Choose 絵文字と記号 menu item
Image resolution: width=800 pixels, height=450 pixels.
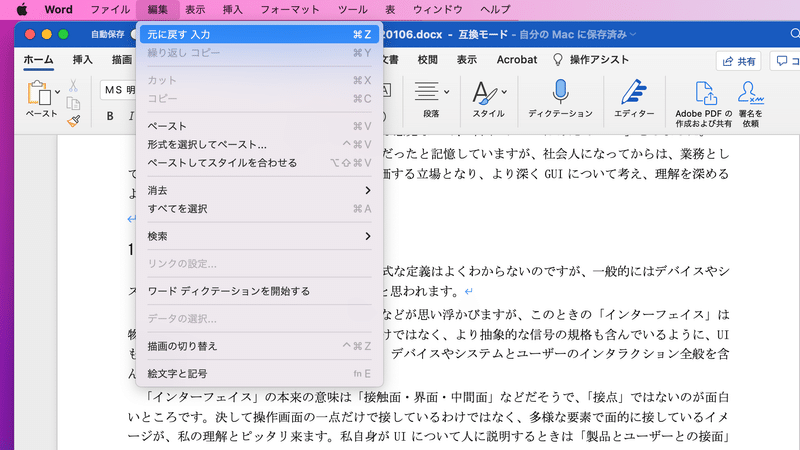click(259, 374)
